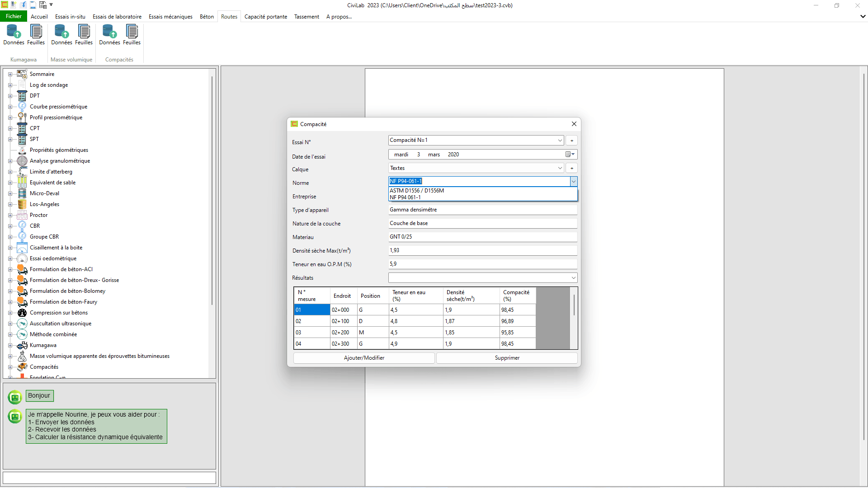Click the Formulation de béton-ACI icon

pos(22,269)
